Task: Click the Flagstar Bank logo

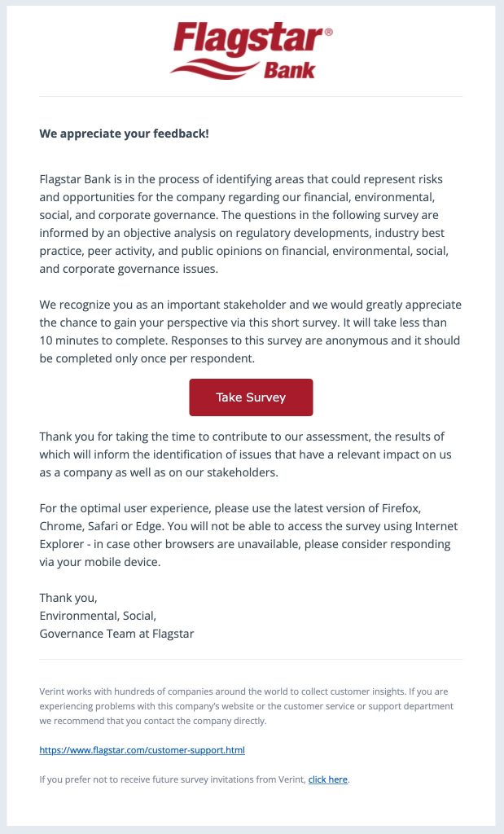Action: [x=251, y=50]
